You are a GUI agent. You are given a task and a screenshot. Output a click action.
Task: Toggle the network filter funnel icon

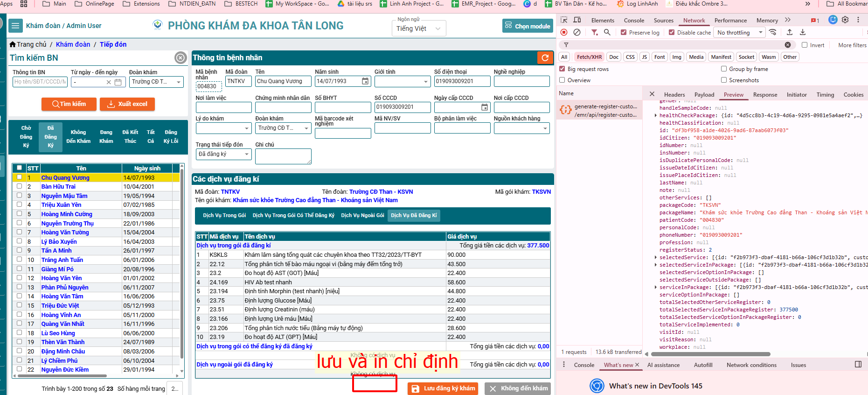pos(594,32)
